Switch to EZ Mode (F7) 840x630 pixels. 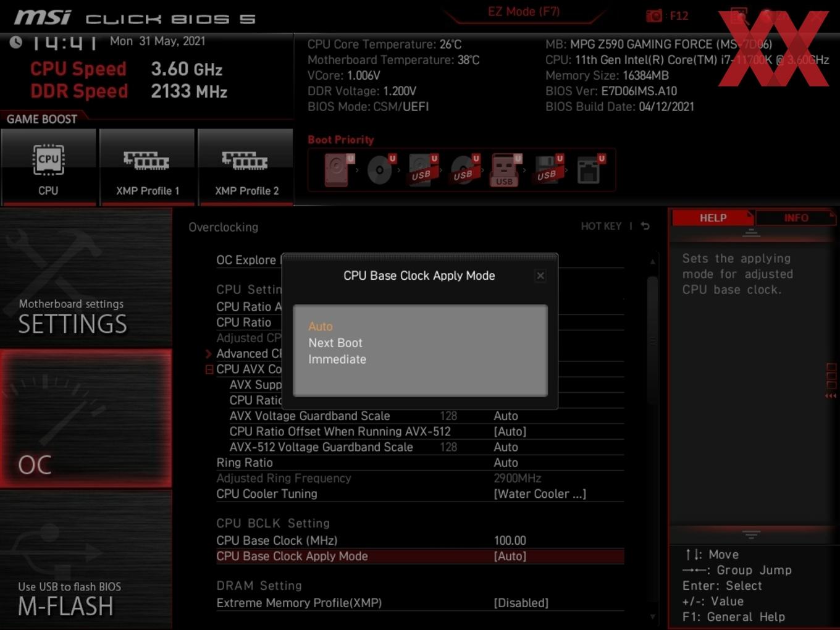[x=524, y=12]
